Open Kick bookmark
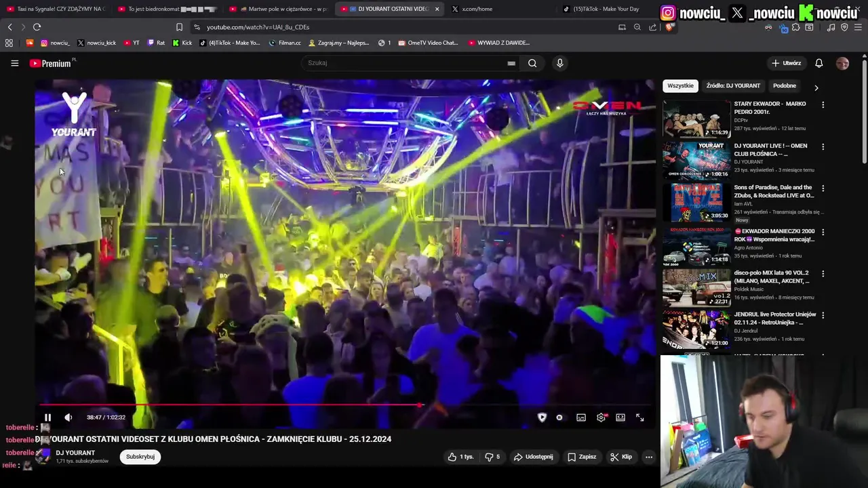 coord(182,43)
